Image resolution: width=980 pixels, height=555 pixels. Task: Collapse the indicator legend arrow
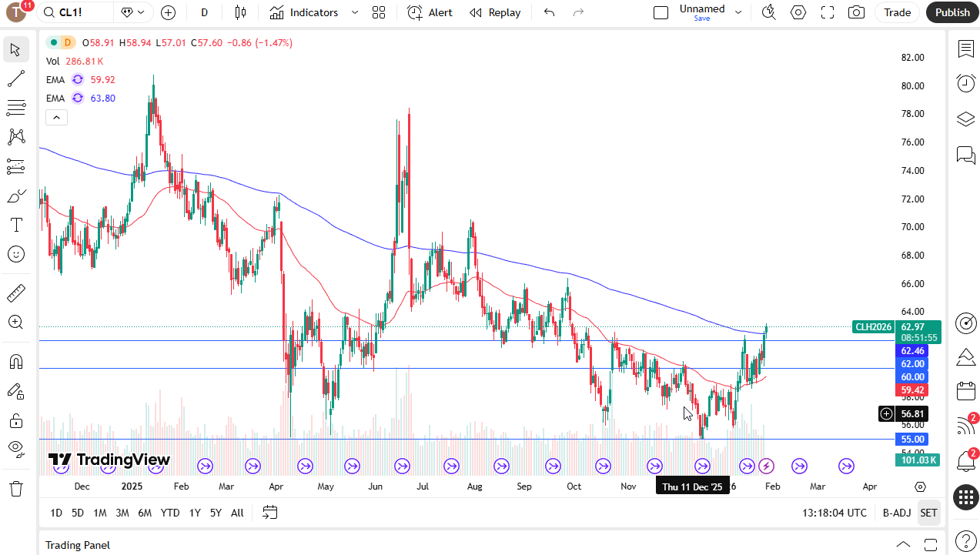point(56,117)
